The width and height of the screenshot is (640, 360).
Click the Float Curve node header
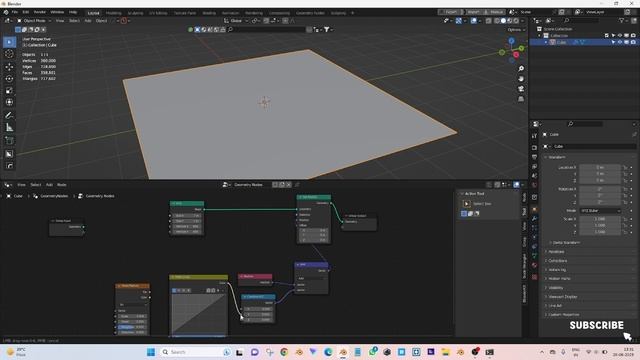point(198,277)
